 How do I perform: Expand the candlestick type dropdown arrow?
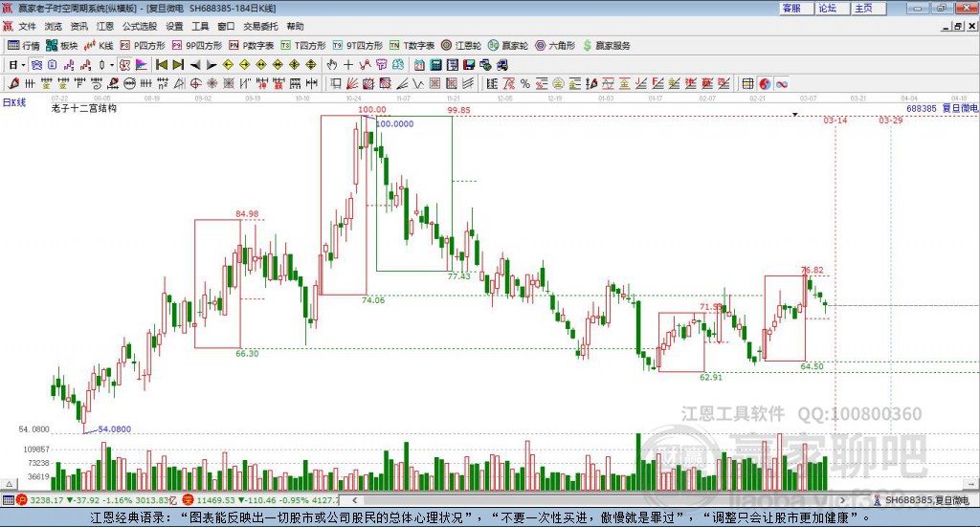pos(112,65)
